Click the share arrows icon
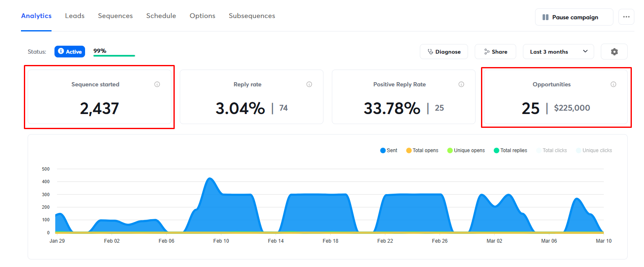The image size is (644, 267). click(x=487, y=52)
